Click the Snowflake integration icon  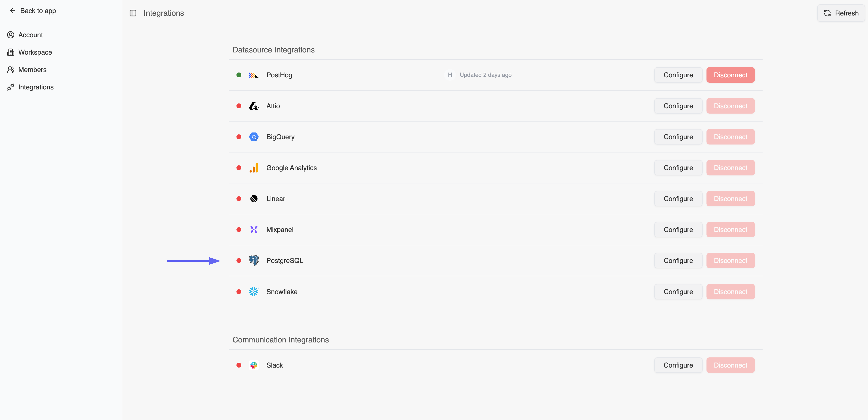(x=253, y=291)
